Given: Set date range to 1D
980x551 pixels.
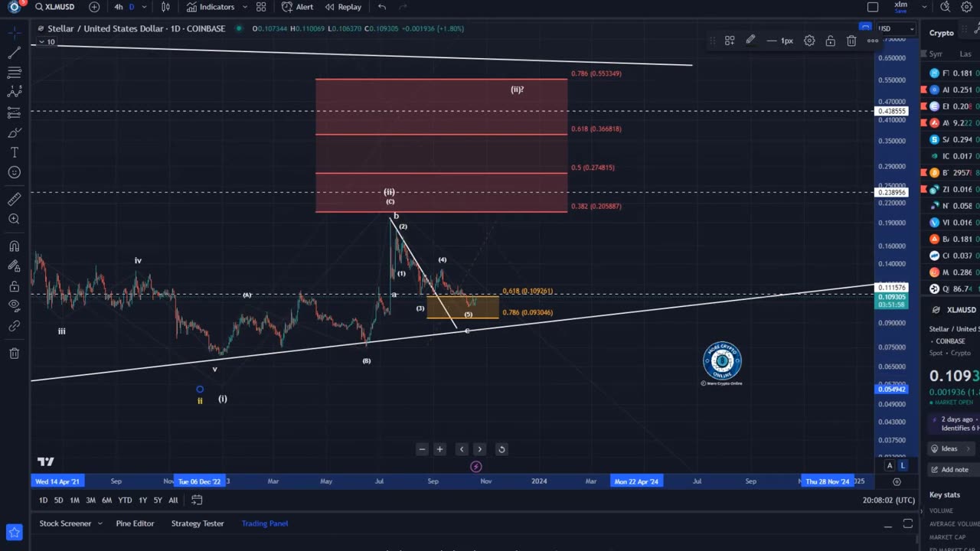Looking at the screenshot, I should (43, 500).
